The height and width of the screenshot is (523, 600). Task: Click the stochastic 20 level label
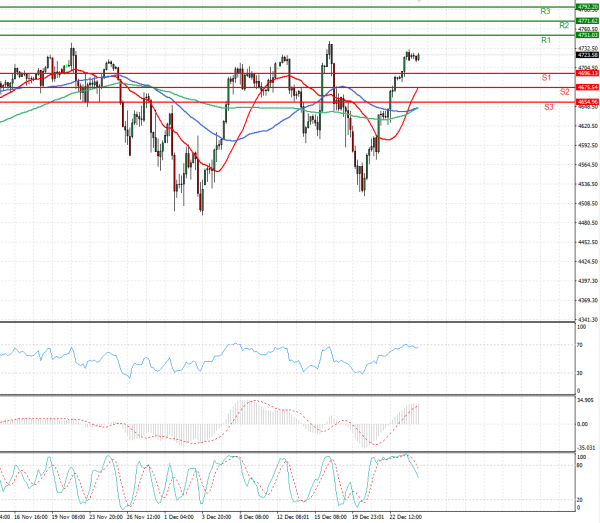point(580,500)
